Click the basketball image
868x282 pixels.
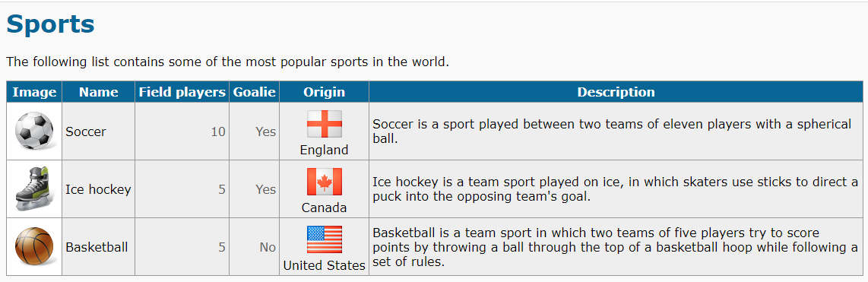(34, 246)
